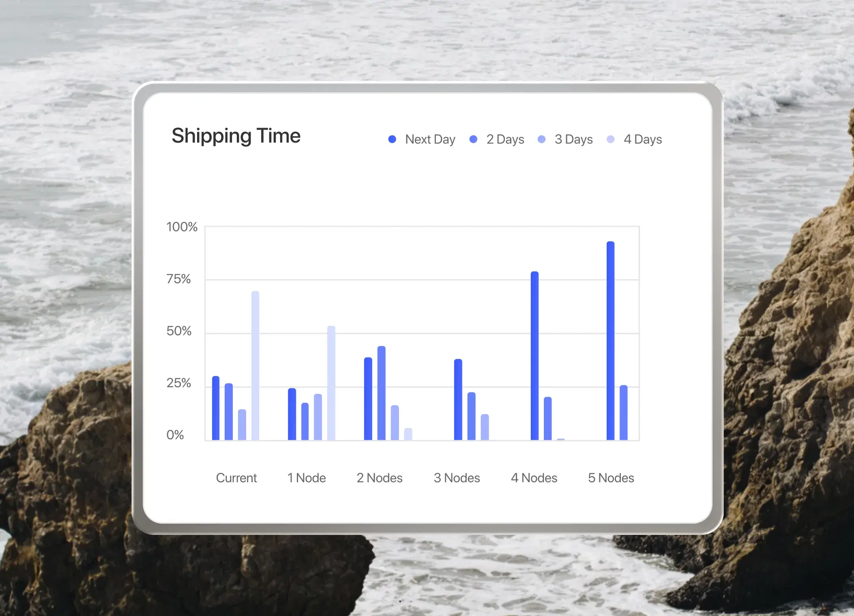Select the 3 Days legend label
This screenshot has width=854, height=616.
coord(574,139)
